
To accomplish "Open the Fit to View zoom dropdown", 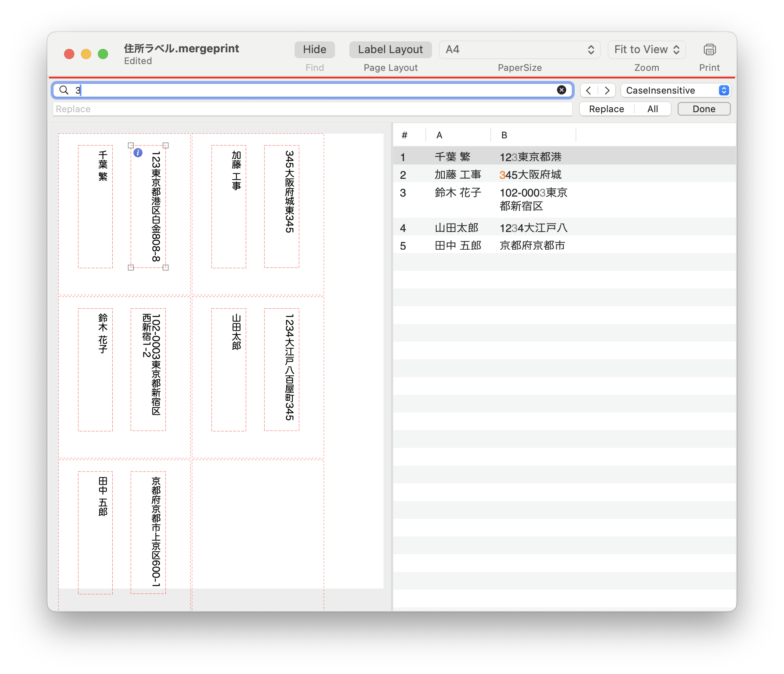I will pos(646,49).
